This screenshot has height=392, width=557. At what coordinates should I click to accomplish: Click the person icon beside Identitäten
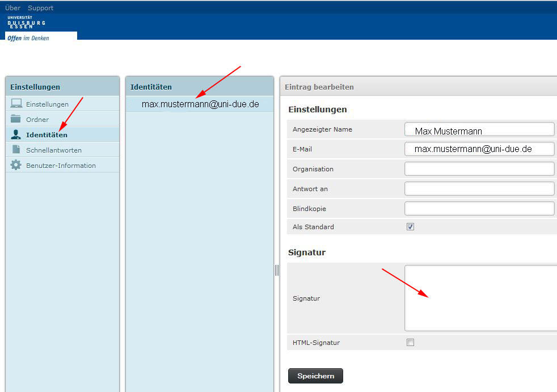16,134
